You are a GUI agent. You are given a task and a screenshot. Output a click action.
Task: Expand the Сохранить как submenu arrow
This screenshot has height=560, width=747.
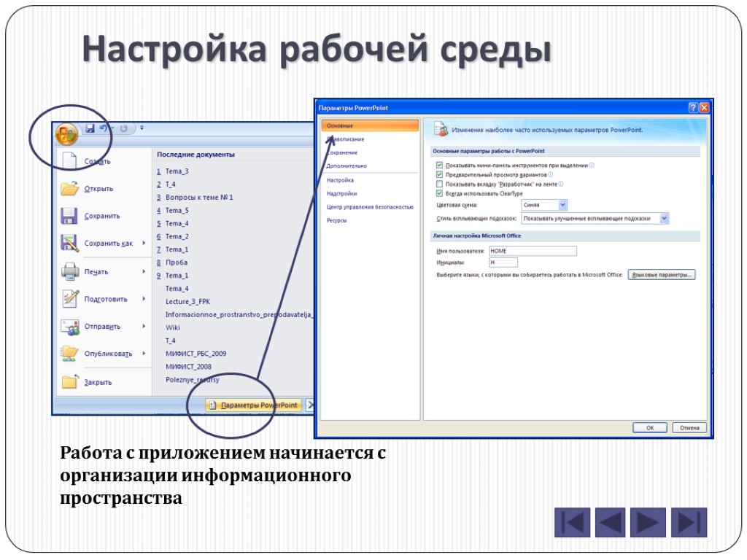click(x=144, y=243)
